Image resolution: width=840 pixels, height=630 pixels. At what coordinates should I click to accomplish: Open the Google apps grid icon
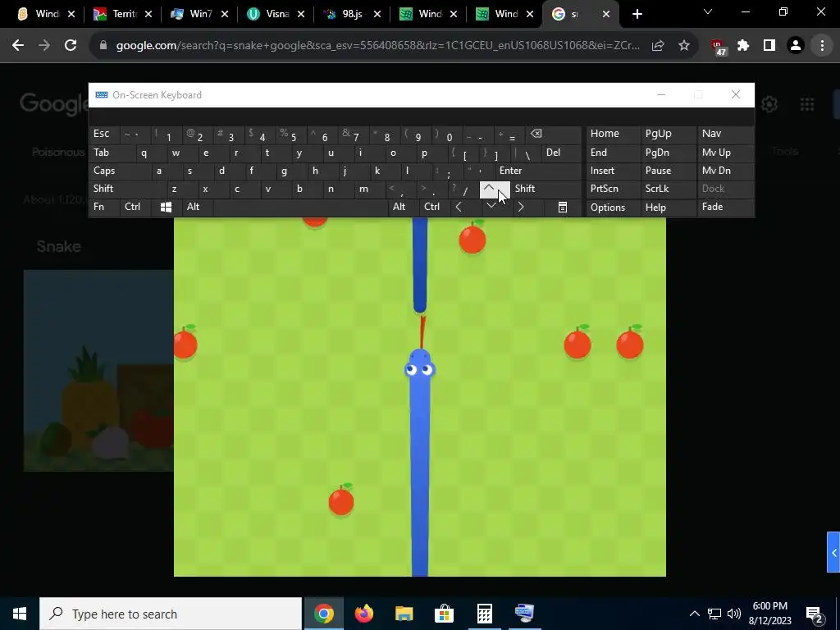click(x=807, y=104)
